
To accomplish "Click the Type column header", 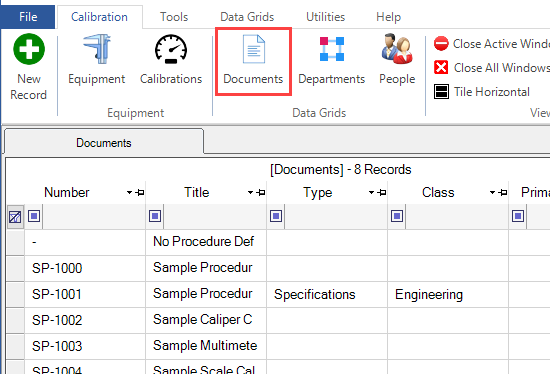I will [317, 192].
